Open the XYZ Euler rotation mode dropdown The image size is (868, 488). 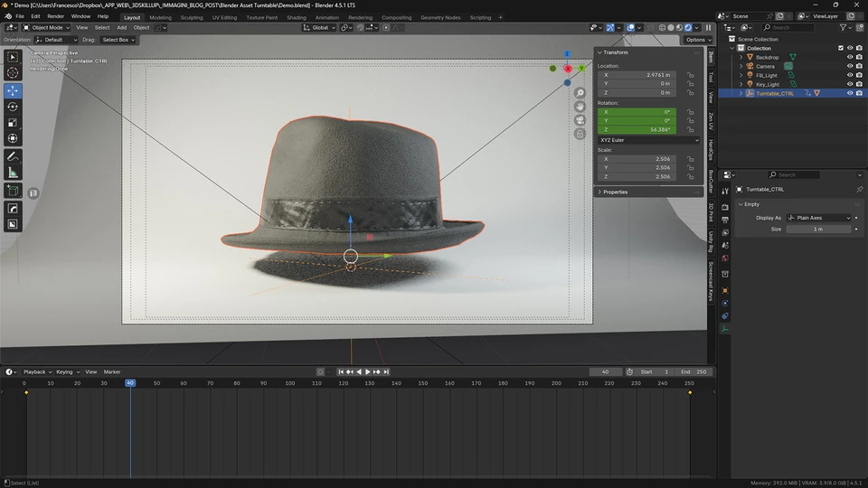[x=648, y=141]
